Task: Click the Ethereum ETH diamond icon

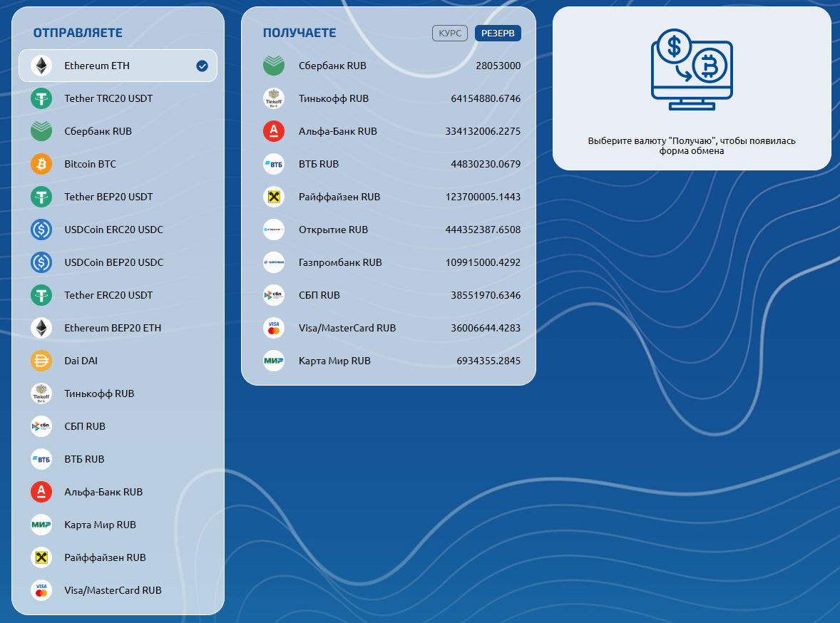Action: tap(41, 66)
